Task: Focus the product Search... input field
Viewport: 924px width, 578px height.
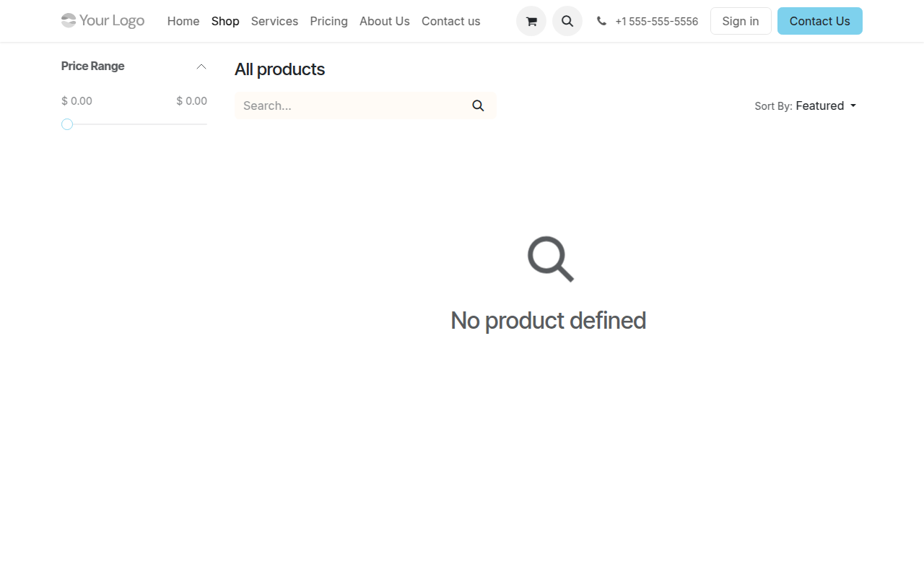Action: click(x=350, y=105)
